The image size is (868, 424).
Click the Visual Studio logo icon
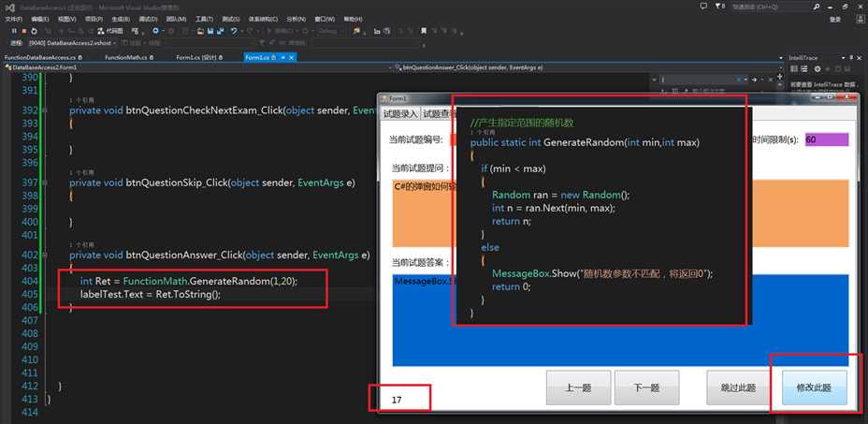10,7
